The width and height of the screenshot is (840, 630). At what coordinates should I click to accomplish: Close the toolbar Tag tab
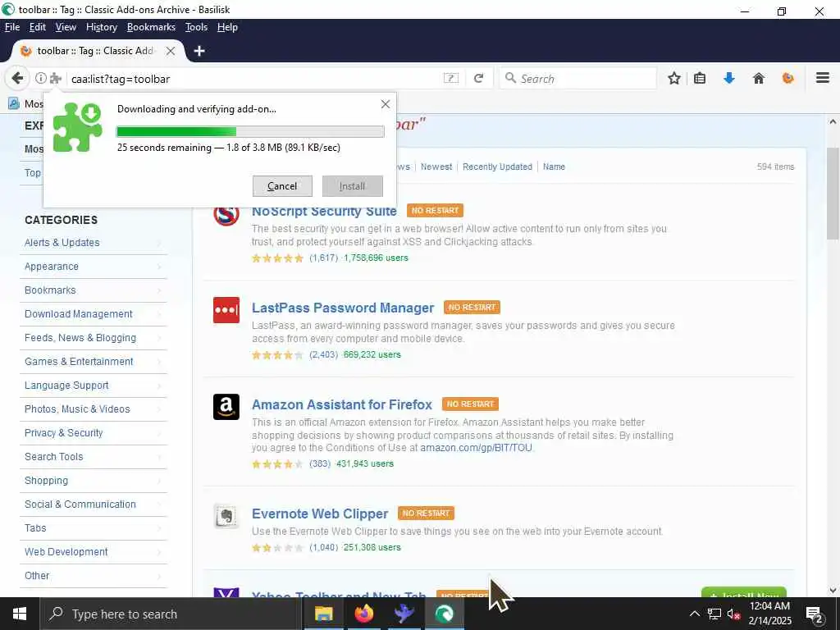pos(171,51)
